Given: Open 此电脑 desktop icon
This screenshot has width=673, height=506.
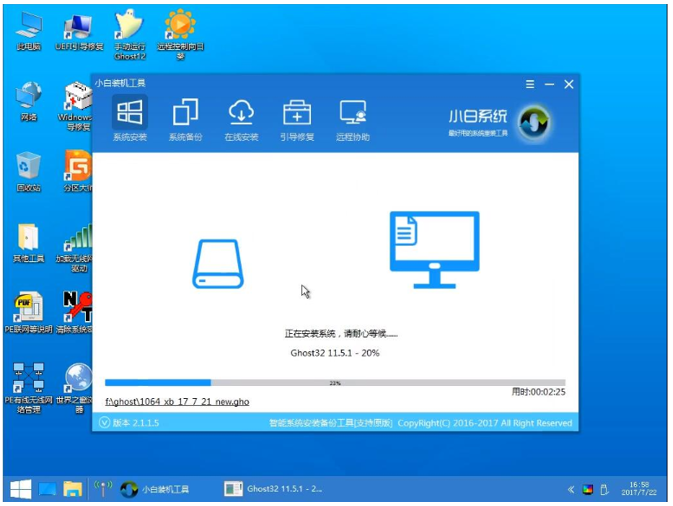Looking at the screenshot, I should tap(28, 31).
